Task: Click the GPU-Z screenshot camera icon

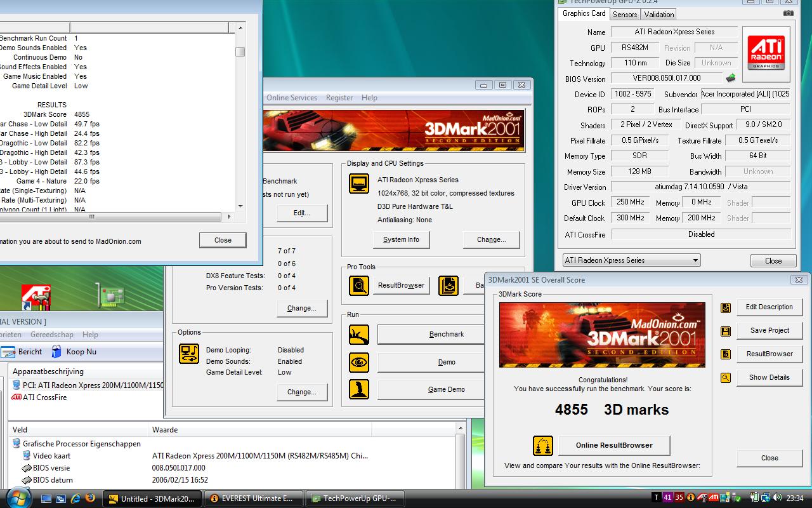Action: pos(789,13)
